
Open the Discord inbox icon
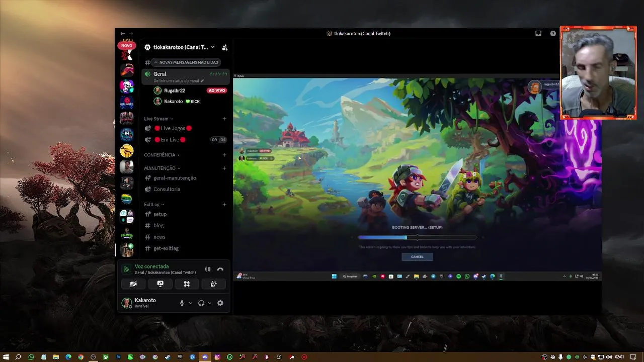538,34
